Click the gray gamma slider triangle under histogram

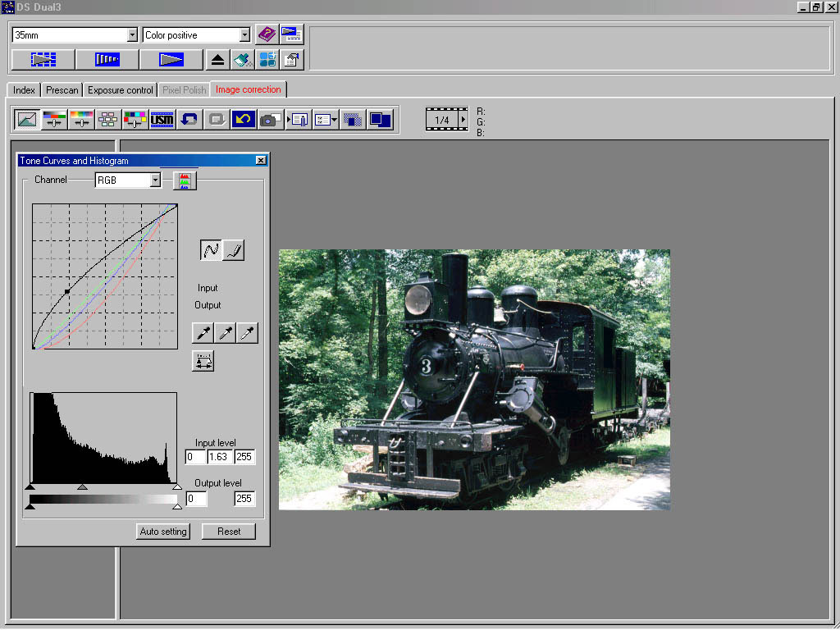tap(82, 487)
